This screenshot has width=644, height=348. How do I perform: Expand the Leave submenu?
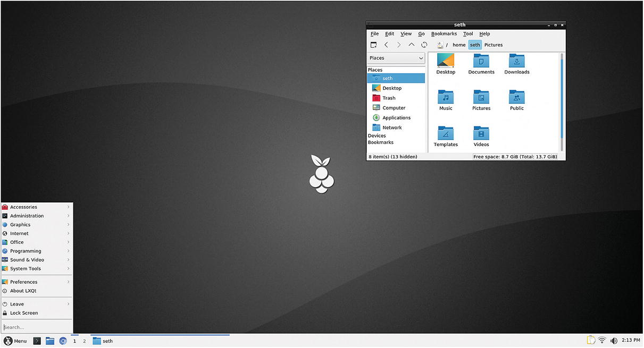pyautogui.click(x=36, y=304)
